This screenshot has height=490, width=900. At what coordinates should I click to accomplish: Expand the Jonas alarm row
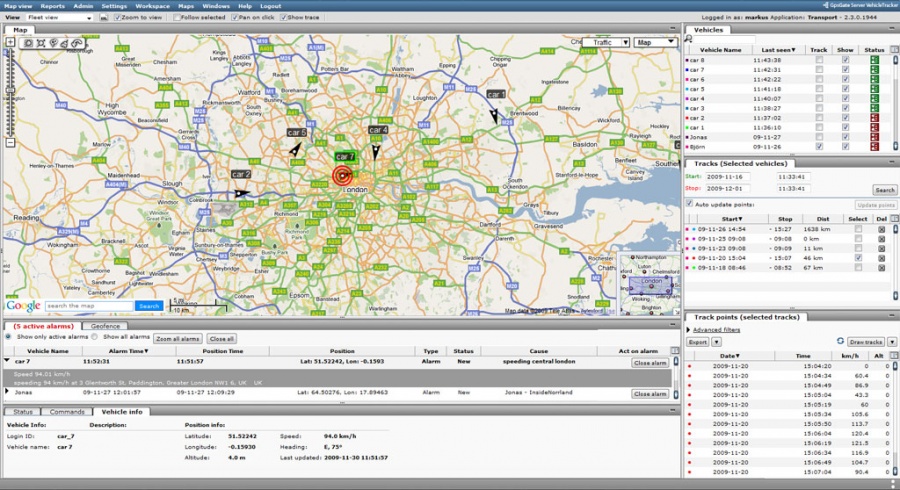pos(7,392)
